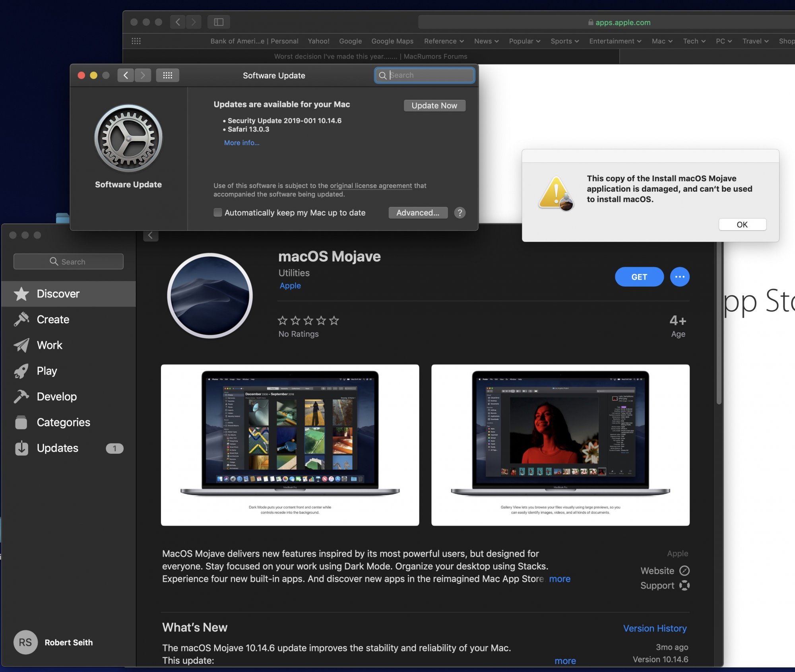
Task: Click the Support lifebuoy icon
Action: 684,585
